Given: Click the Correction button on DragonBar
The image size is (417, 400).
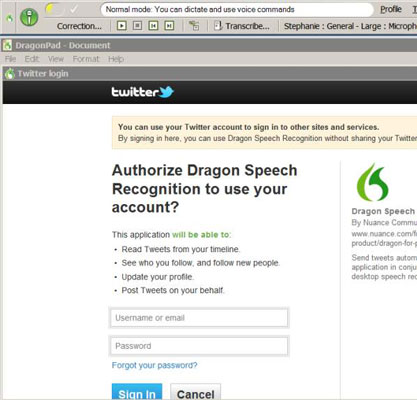Looking at the screenshot, I should pyautogui.click(x=79, y=26).
